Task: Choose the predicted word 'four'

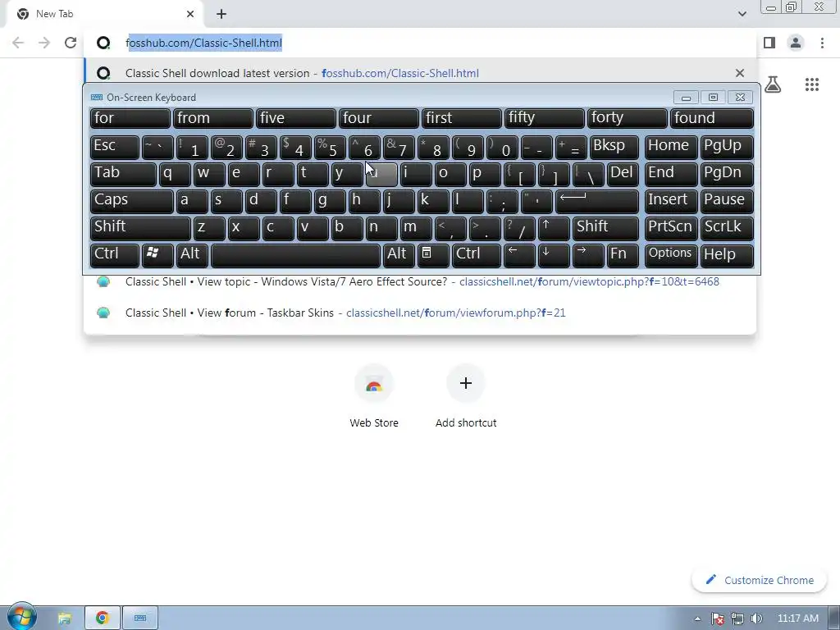Action: pos(379,118)
